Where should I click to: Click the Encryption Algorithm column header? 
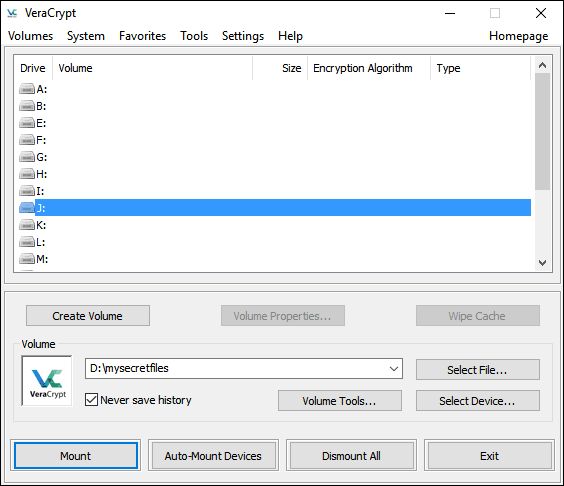[363, 68]
